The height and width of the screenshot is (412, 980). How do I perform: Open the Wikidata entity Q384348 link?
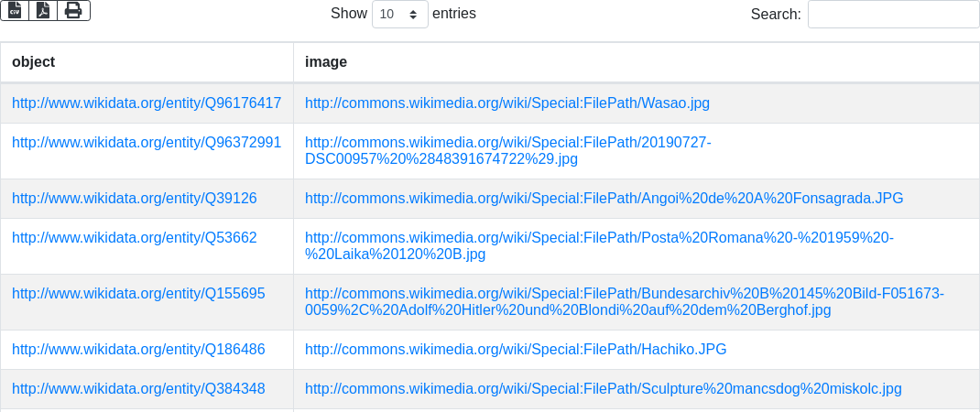[138, 389]
